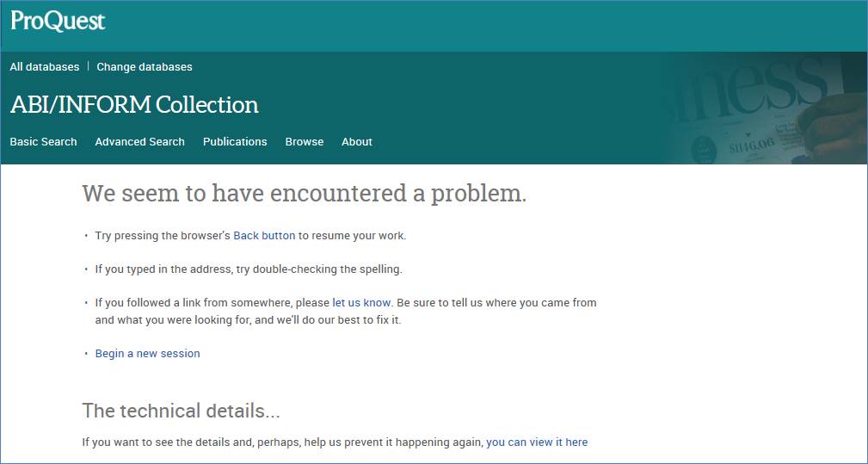This screenshot has height=464, width=868.
Task: Click the ProQuest logo
Action: [x=58, y=21]
